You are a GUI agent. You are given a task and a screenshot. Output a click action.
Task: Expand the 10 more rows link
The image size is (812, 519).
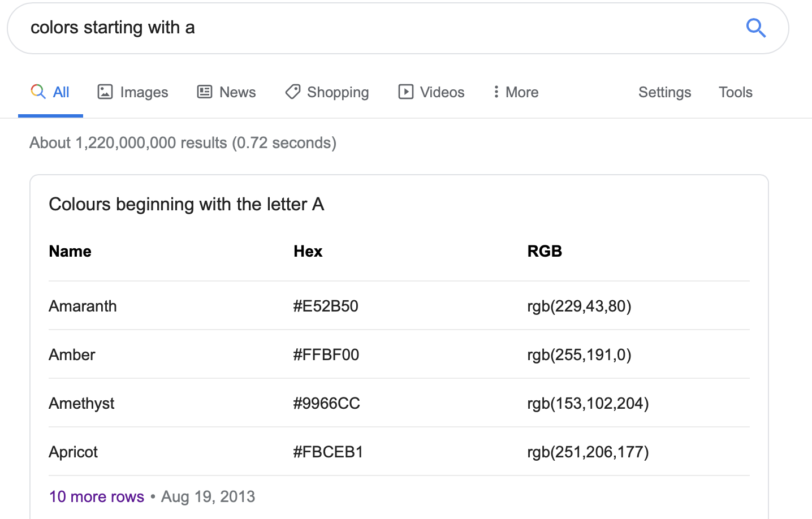pyautogui.click(x=97, y=496)
